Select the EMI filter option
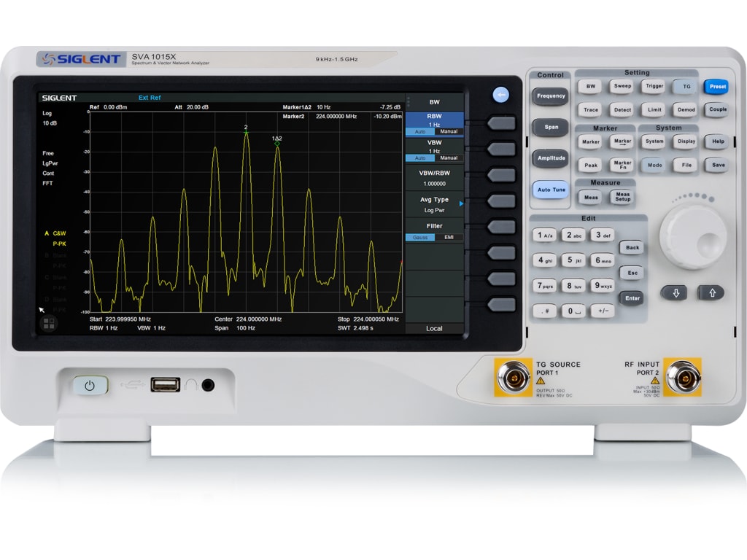The image size is (747, 560). click(x=449, y=238)
